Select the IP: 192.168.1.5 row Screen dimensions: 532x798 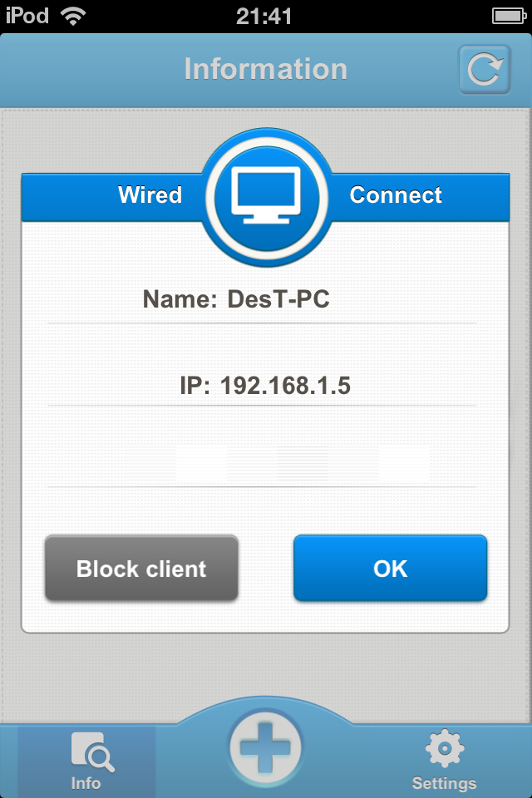(x=262, y=385)
